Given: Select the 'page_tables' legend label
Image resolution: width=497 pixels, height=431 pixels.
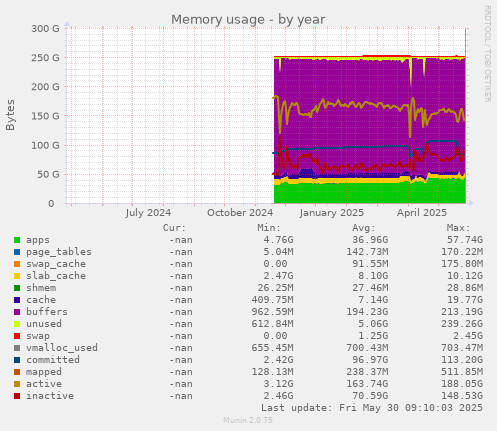Looking at the screenshot, I should coord(59,252).
